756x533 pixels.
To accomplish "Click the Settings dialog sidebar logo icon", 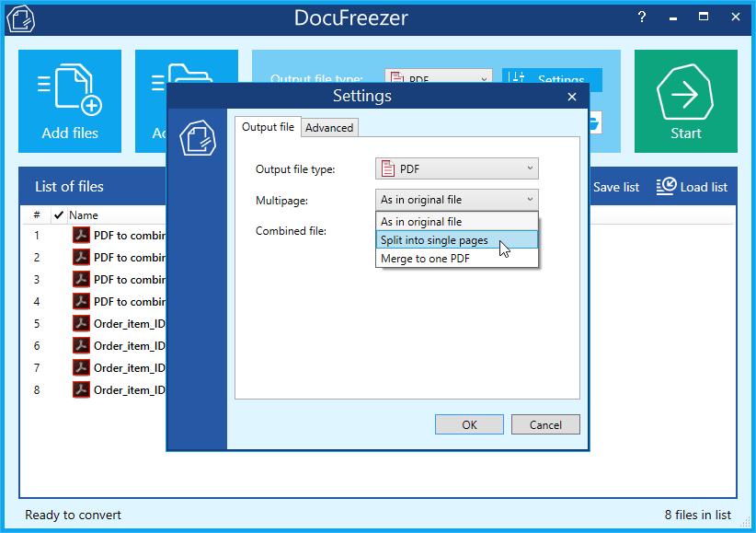I will 198,138.
